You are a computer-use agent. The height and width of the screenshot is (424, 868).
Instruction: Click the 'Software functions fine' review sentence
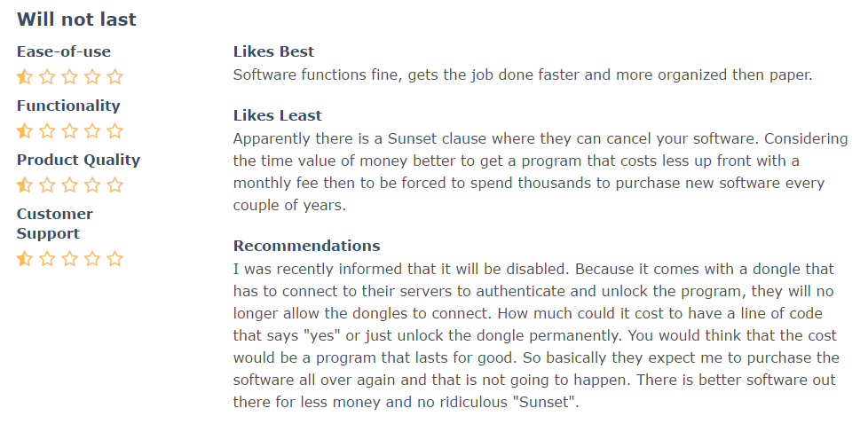[522, 75]
